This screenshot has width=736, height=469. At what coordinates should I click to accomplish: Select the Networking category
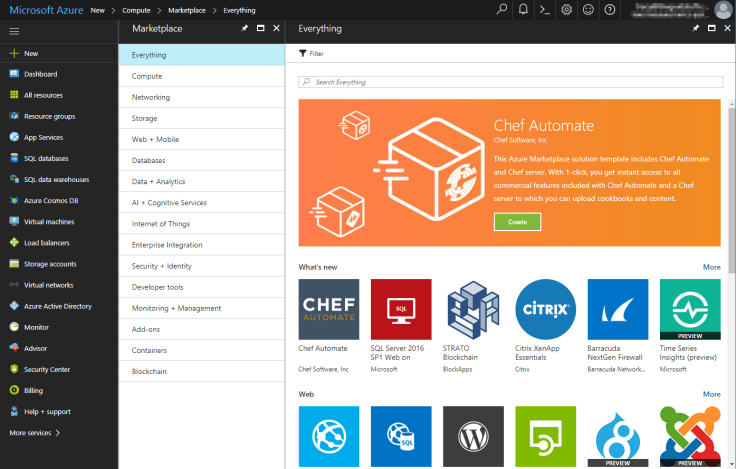pos(151,97)
